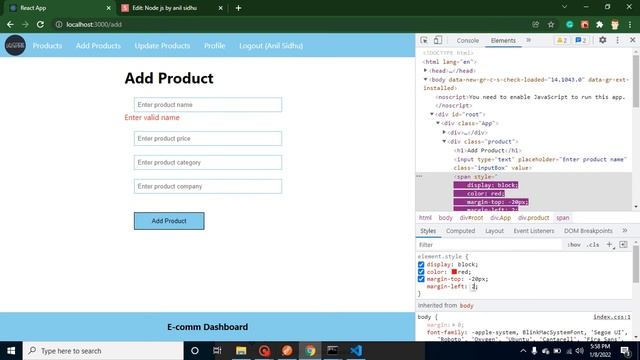The image size is (640, 360).
Task: Reload the localhost page
Action: (40, 24)
